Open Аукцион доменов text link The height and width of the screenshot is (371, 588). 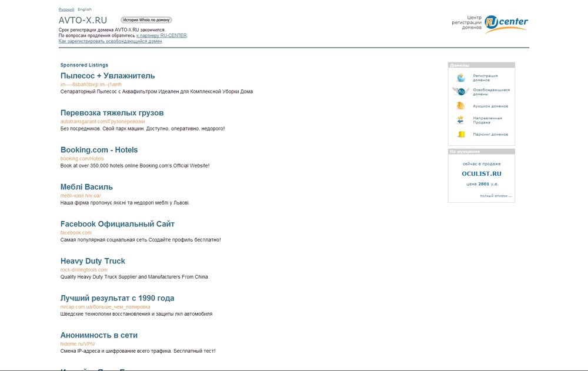(x=490, y=106)
